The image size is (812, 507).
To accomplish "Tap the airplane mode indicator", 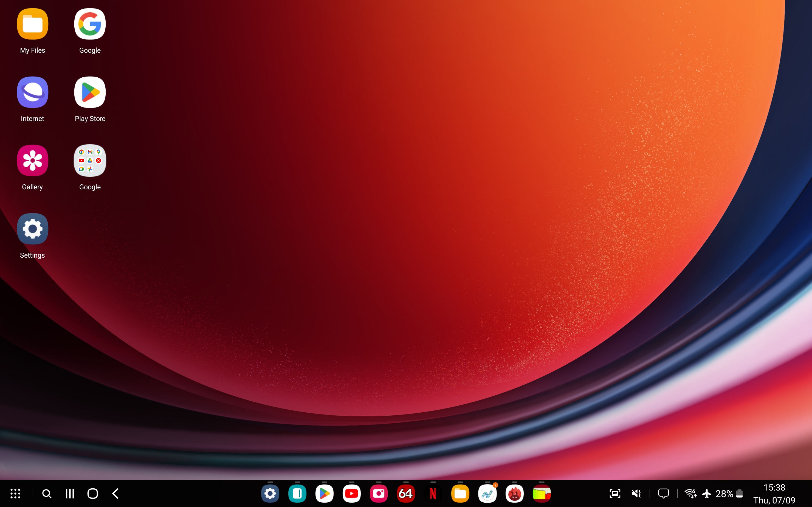I will point(707,494).
